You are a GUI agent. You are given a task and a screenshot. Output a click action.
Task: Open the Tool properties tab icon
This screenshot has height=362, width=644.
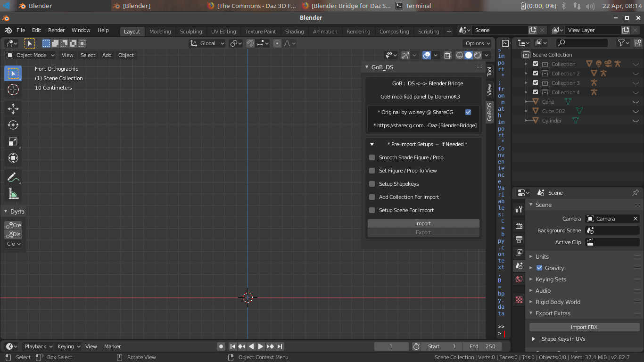(x=519, y=209)
